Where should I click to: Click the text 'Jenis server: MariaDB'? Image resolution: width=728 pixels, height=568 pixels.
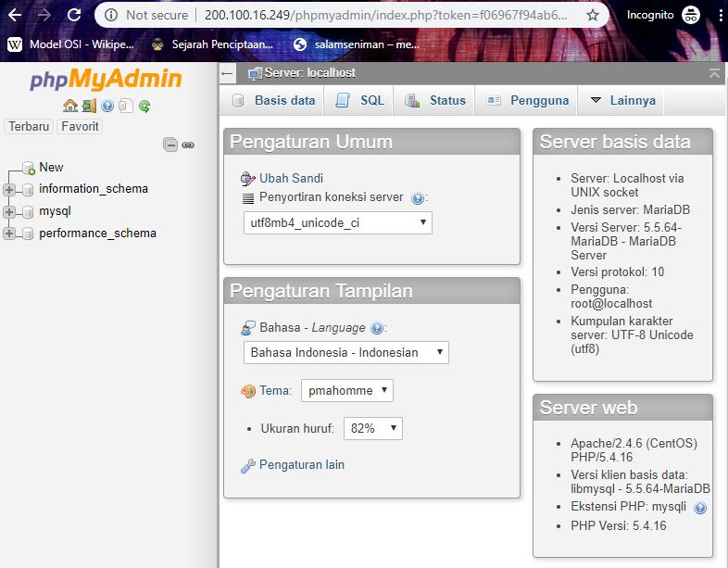click(x=630, y=210)
